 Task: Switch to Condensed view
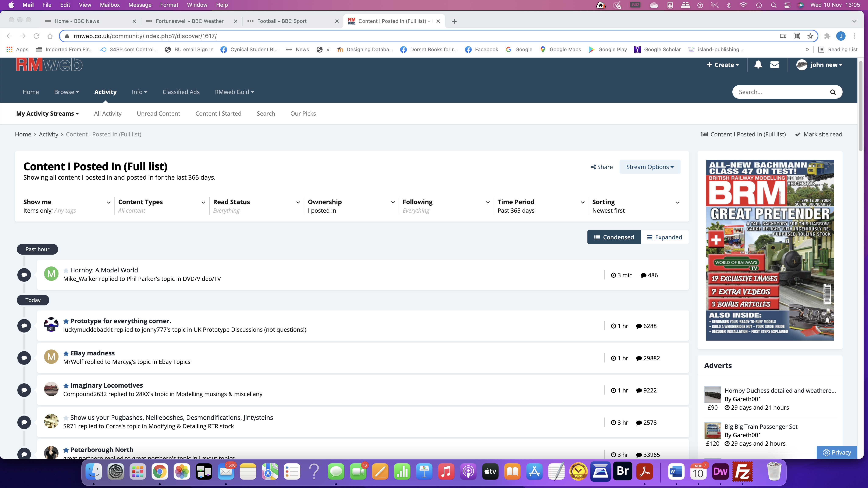point(614,237)
